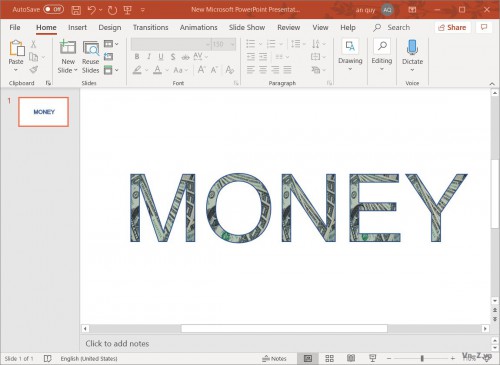
Task: Click the Format Painter icon
Action: coord(33,70)
